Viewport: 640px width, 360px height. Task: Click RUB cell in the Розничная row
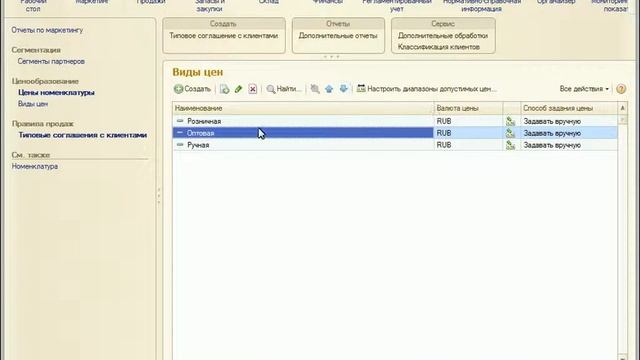469,121
